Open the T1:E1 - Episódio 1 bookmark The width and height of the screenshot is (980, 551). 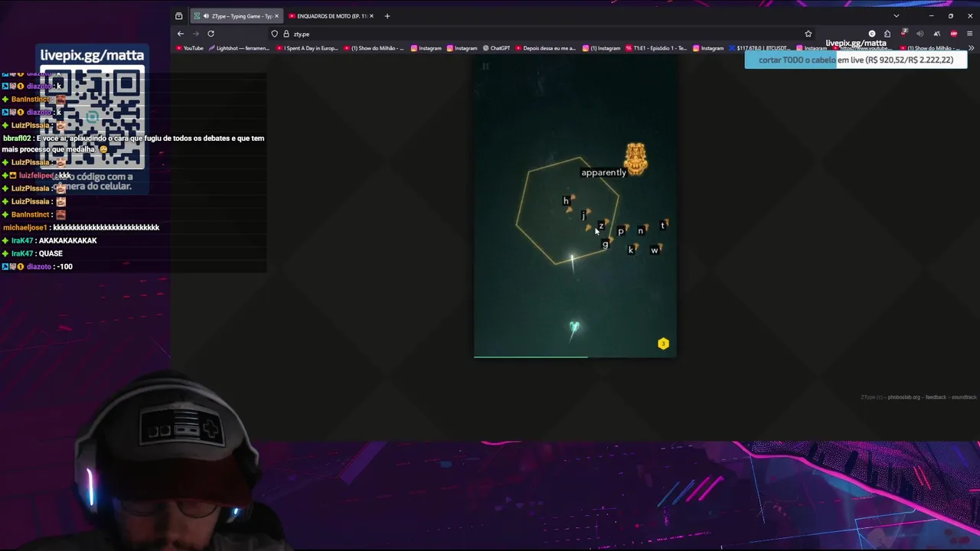[x=657, y=48]
